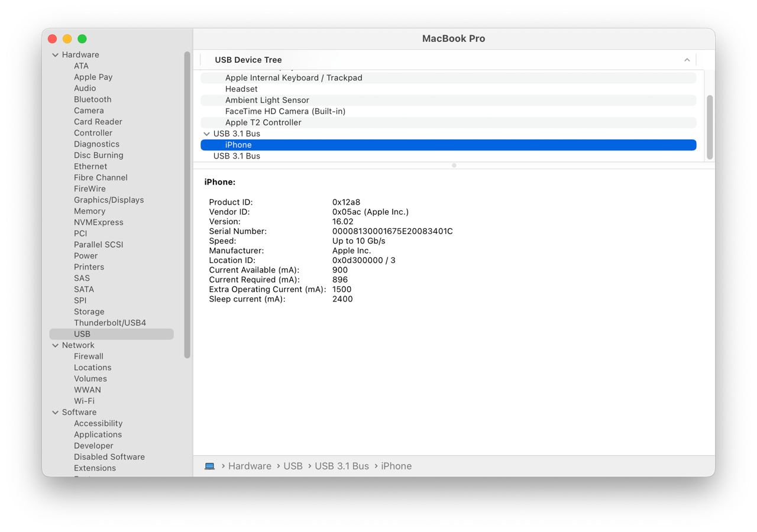
Task: Open Diagnostics in the sidebar
Action: click(96, 144)
